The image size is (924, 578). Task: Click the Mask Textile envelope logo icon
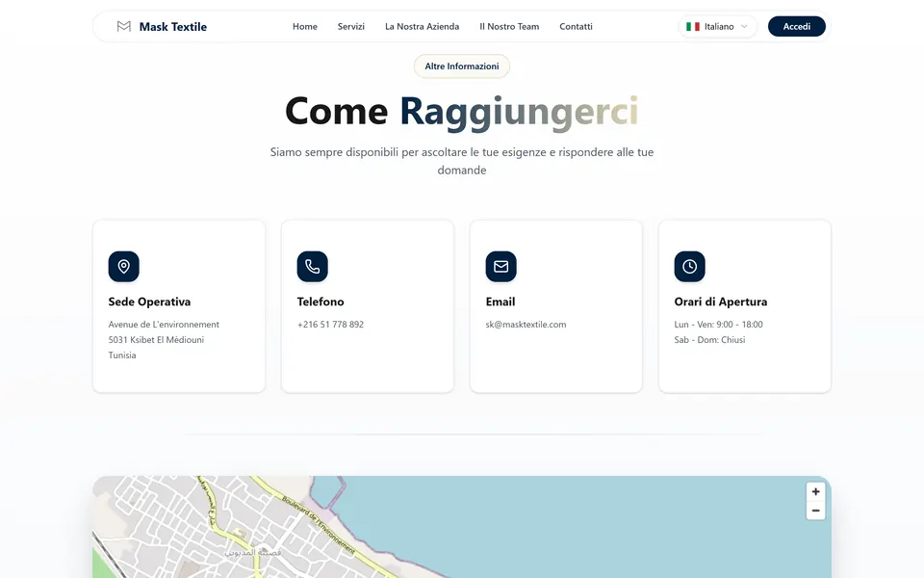[x=124, y=27]
